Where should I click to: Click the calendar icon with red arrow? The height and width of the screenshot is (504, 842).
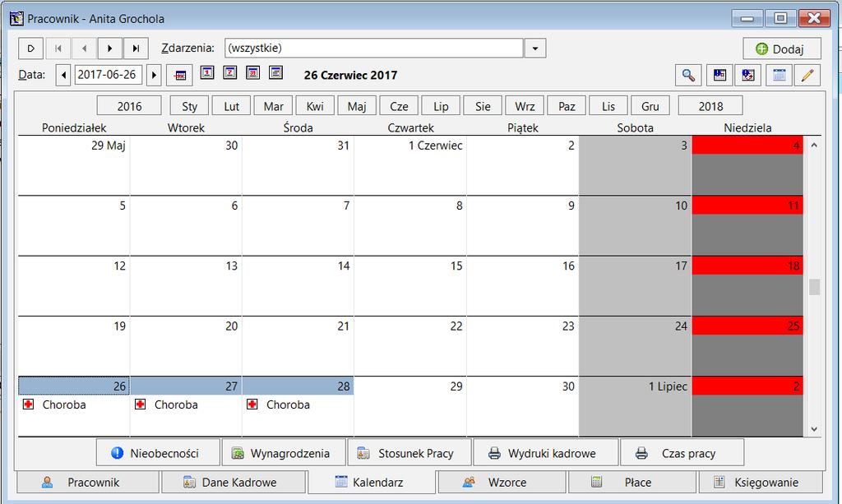point(748,75)
